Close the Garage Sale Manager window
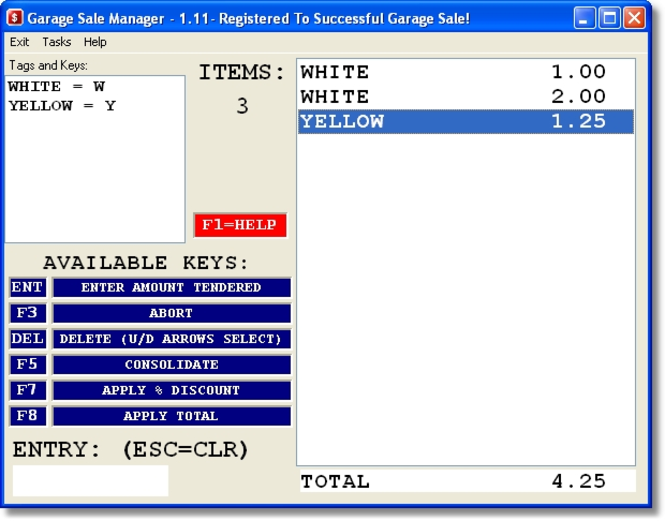 634,18
